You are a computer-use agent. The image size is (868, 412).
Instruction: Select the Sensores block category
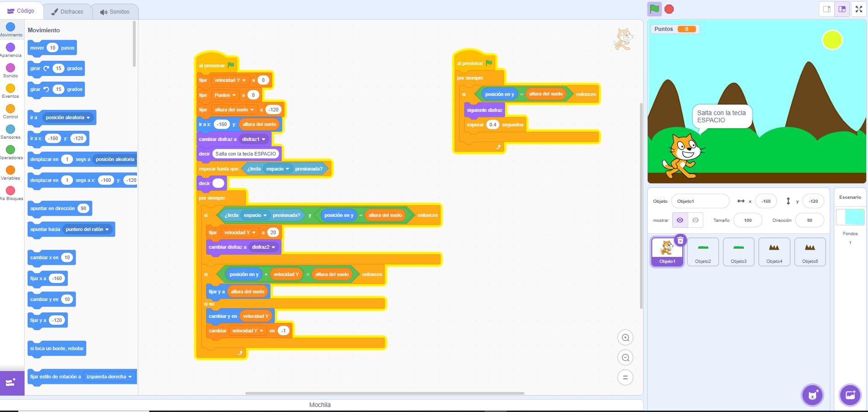click(x=11, y=132)
